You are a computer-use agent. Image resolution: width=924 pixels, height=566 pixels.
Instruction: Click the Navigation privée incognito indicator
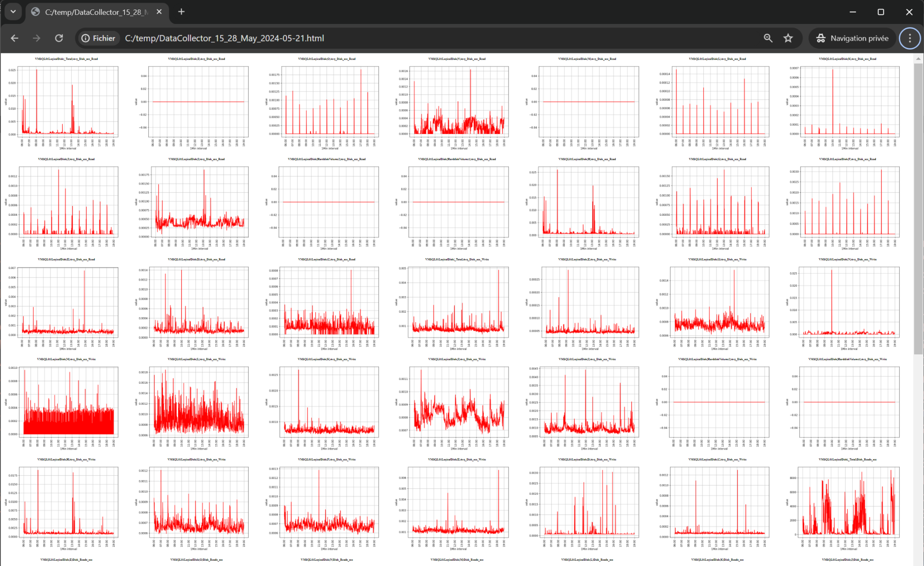(852, 38)
